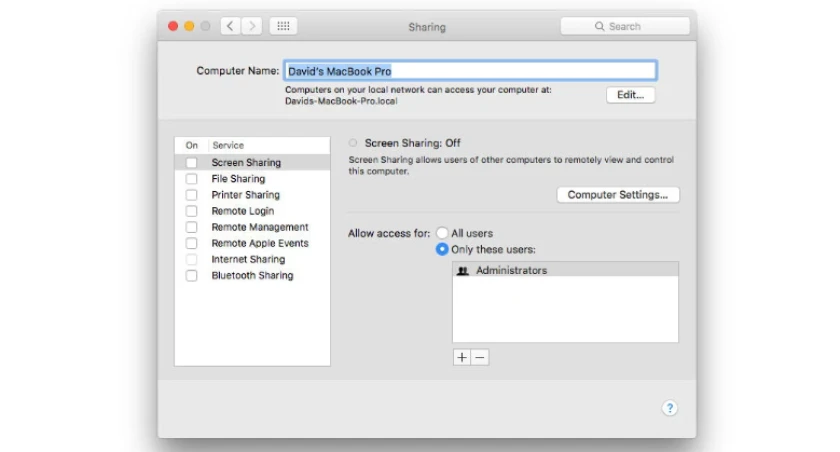Click the Edit... button
This screenshot has width=840, height=452.
pos(631,95)
